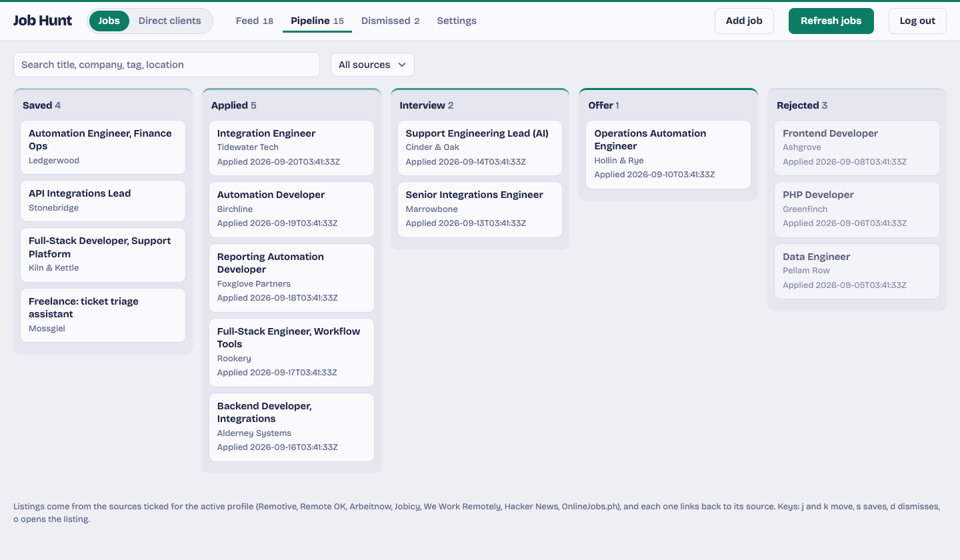Click the Job Hunt logo title

point(43,21)
